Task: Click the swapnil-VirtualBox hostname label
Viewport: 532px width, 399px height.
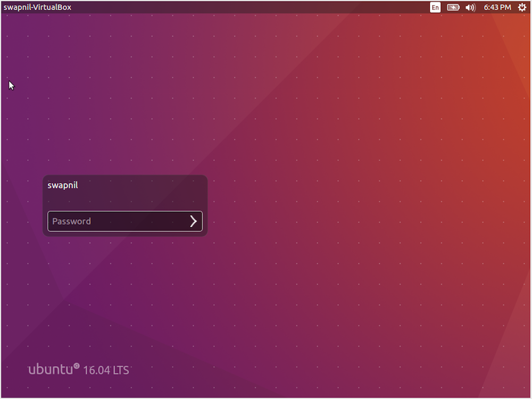Action: click(x=37, y=7)
